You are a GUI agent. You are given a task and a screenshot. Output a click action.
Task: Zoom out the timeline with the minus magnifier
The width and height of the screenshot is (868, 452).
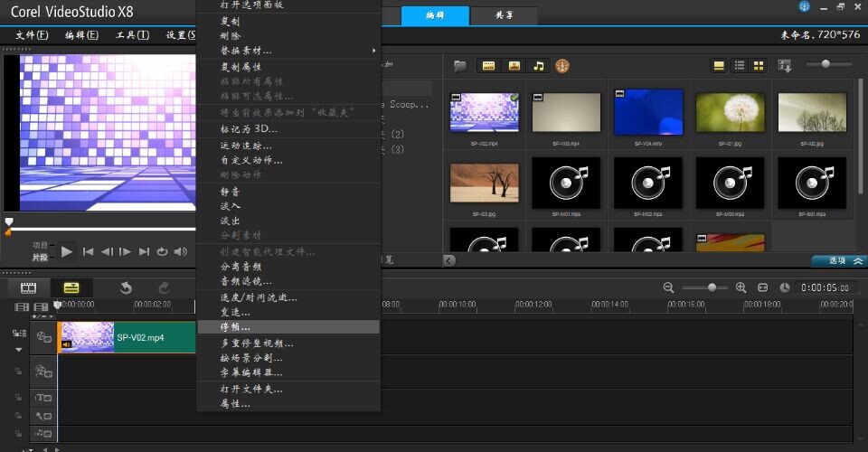[669, 287]
